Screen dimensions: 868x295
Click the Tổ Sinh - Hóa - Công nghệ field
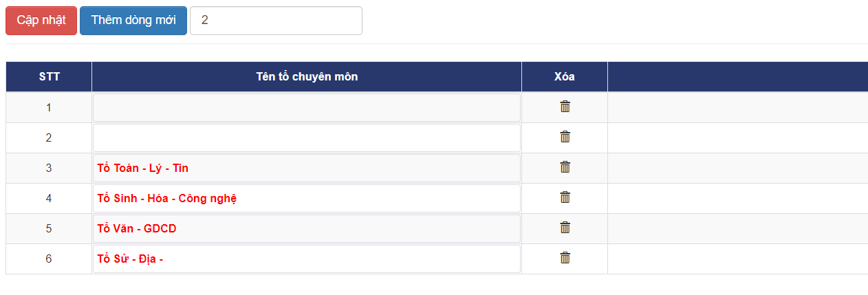(x=306, y=198)
